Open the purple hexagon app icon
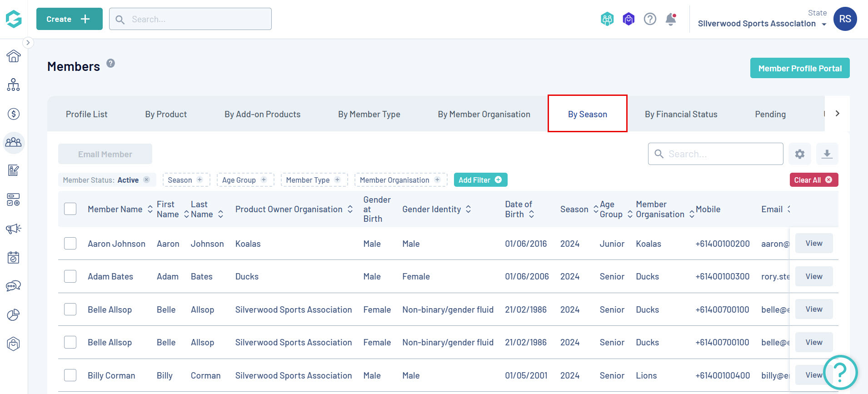Viewport: 868px width, 394px height. (x=629, y=19)
